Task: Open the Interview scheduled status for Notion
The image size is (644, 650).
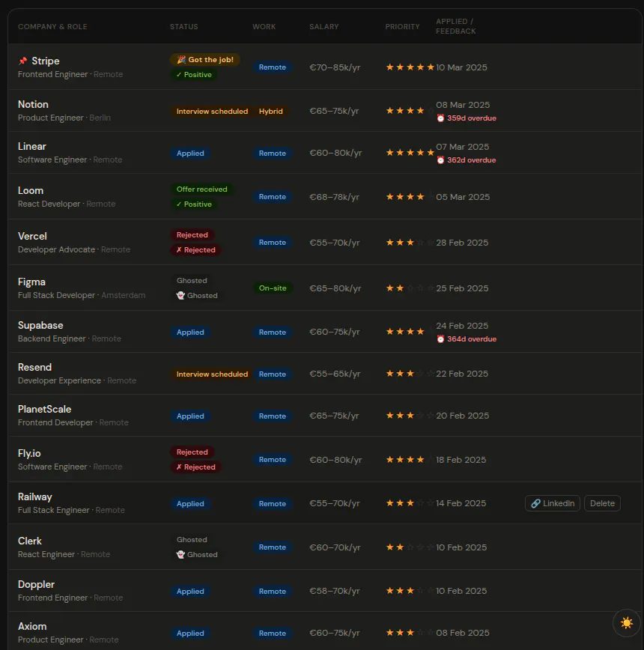Action: point(212,111)
